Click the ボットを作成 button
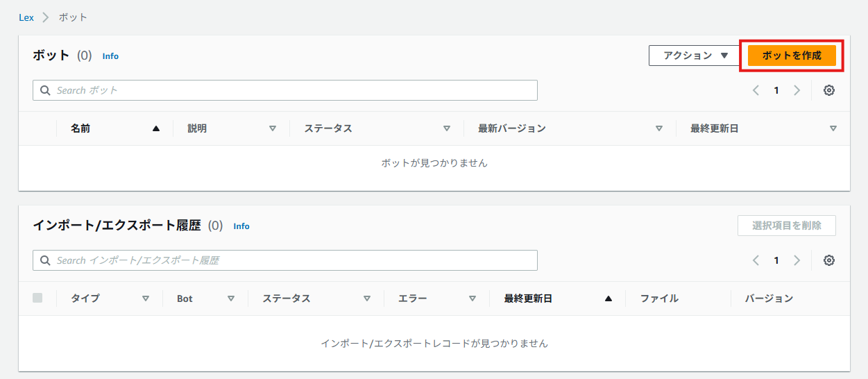The image size is (868, 379). pyautogui.click(x=792, y=56)
